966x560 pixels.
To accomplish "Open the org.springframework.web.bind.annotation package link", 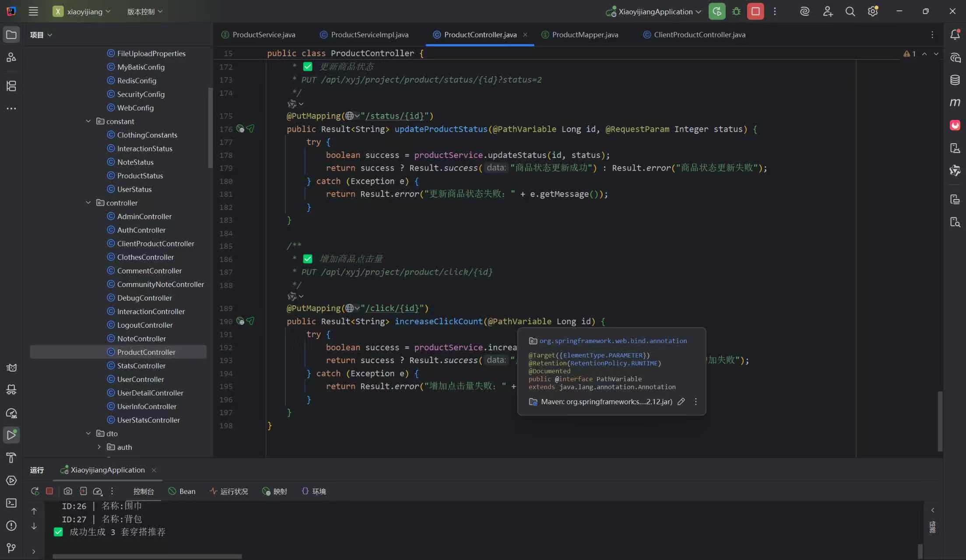I will [613, 341].
